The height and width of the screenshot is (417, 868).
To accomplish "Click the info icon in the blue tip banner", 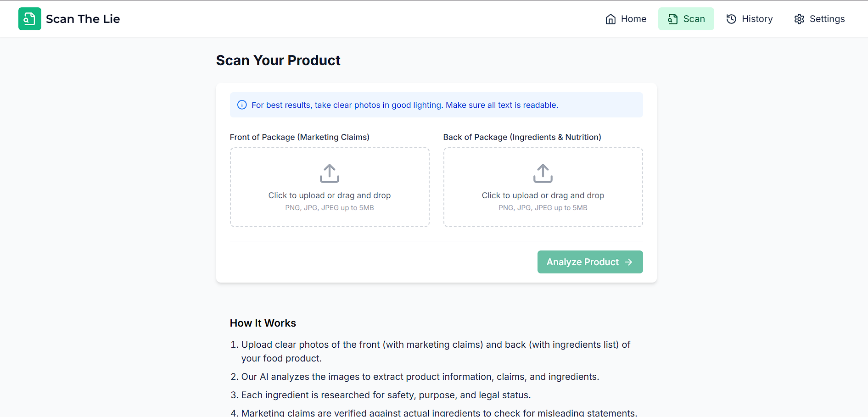I will point(242,105).
